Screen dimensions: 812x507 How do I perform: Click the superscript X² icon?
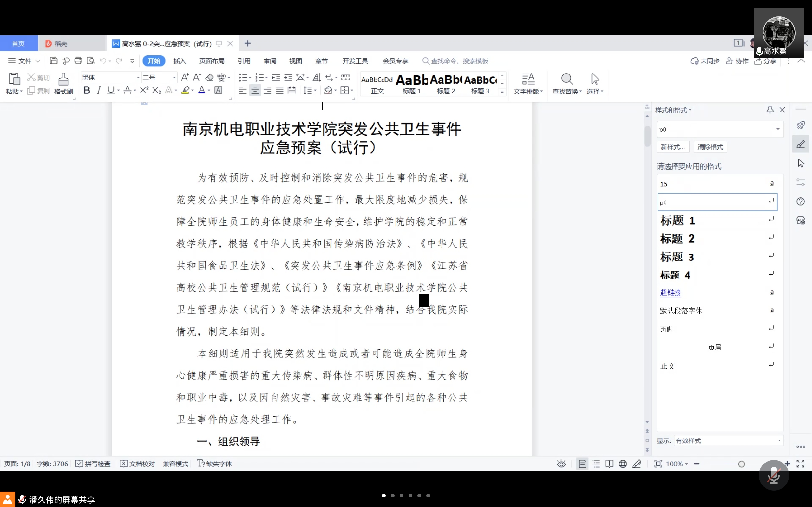tap(144, 90)
